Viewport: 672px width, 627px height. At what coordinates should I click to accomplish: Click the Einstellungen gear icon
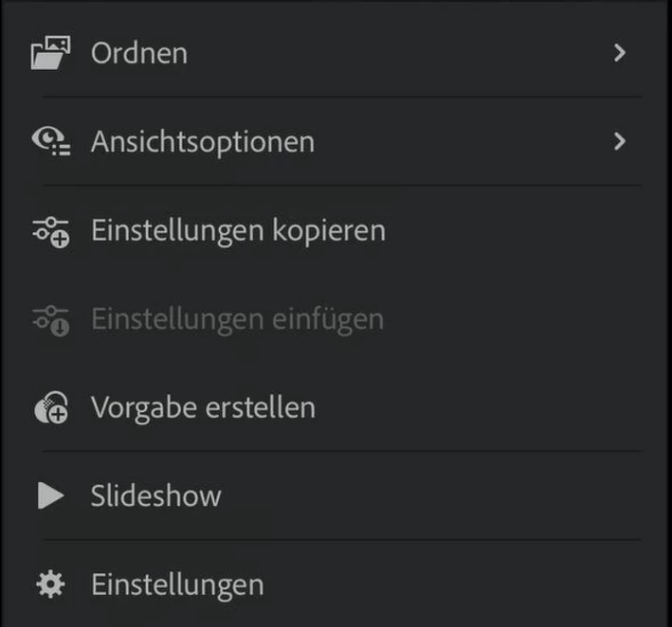[x=50, y=584]
